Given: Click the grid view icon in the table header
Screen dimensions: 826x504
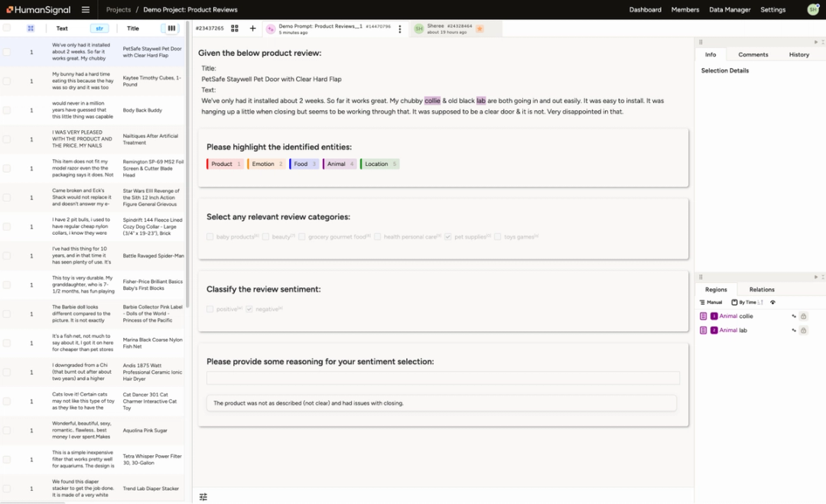Looking at the screenshot, I should pos(30,28).
